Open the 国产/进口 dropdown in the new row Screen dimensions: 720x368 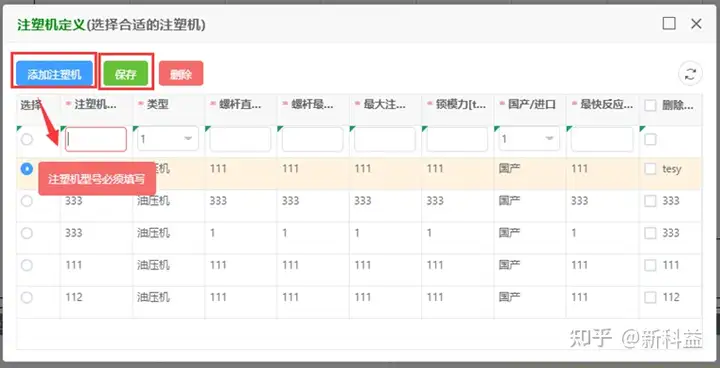point(529,139)
